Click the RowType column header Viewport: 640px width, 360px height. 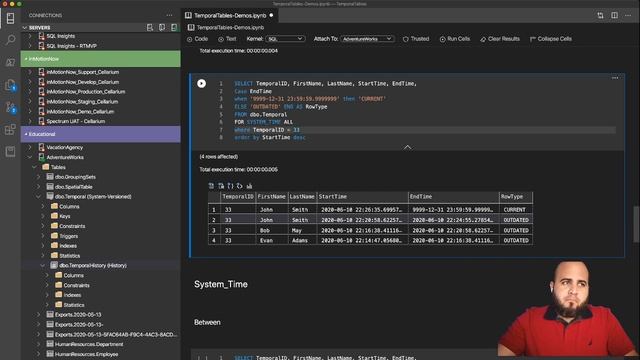(x=516, y=197)
